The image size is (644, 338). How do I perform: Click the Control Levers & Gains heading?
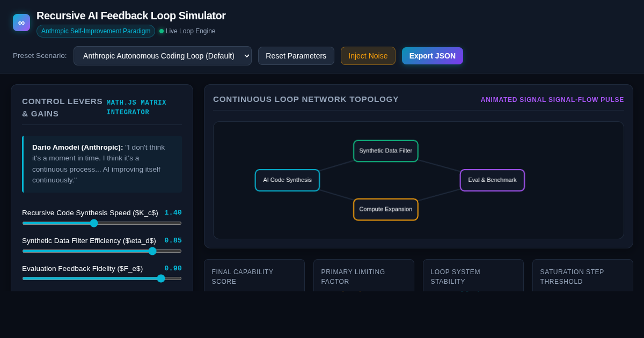62,107
